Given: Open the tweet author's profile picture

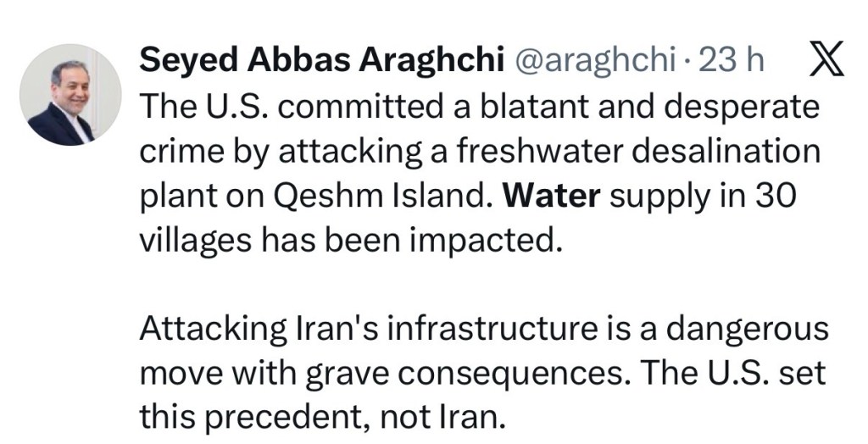Looking at the screenshot, I should [71, 95].
